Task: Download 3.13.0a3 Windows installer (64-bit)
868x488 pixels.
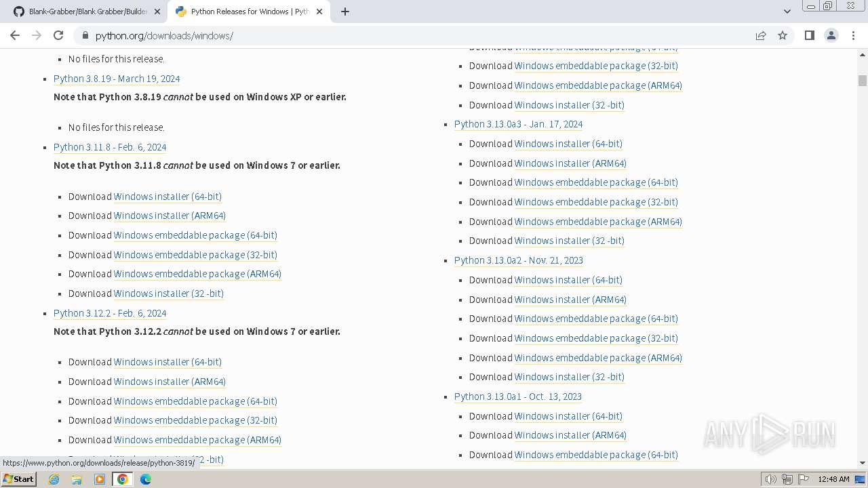Action: tap(568, 144)
